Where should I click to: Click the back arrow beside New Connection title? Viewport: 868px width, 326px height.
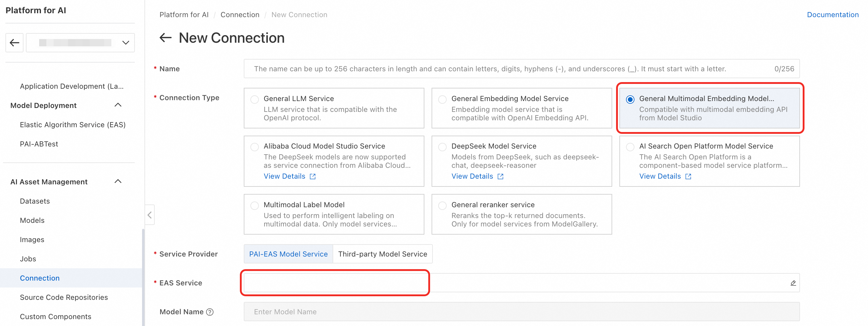pyautogui.click(x=165, y=38)
